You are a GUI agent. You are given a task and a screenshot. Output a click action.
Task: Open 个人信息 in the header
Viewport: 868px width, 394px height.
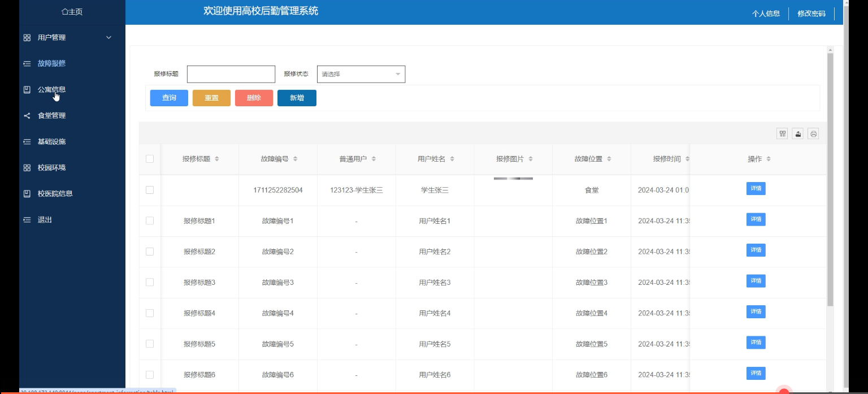click(766, 14)
